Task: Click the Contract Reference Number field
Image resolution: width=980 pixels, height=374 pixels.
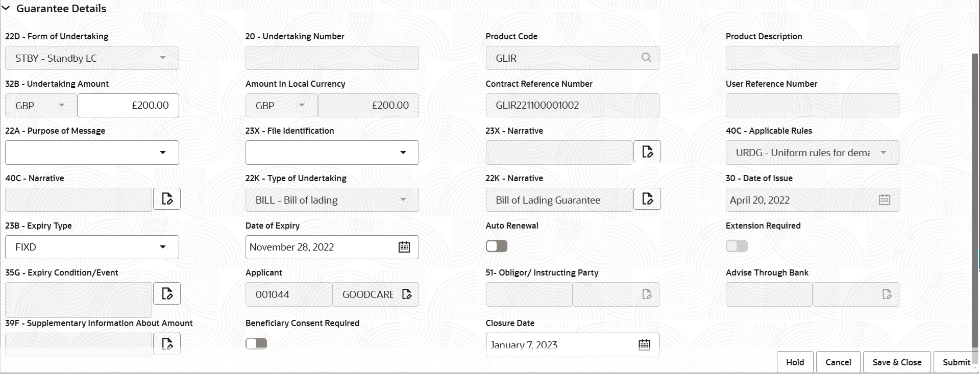Action: tap(573, 106)
